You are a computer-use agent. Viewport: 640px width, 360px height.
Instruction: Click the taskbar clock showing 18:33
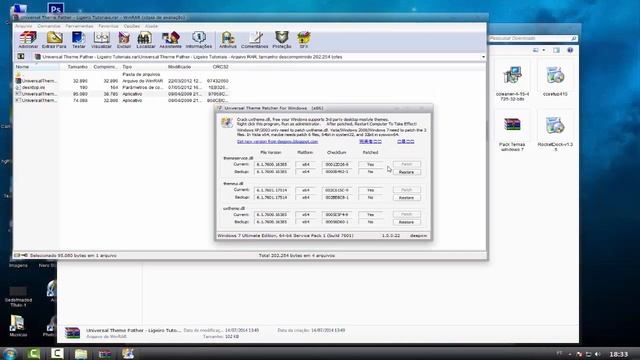point(618,354)
